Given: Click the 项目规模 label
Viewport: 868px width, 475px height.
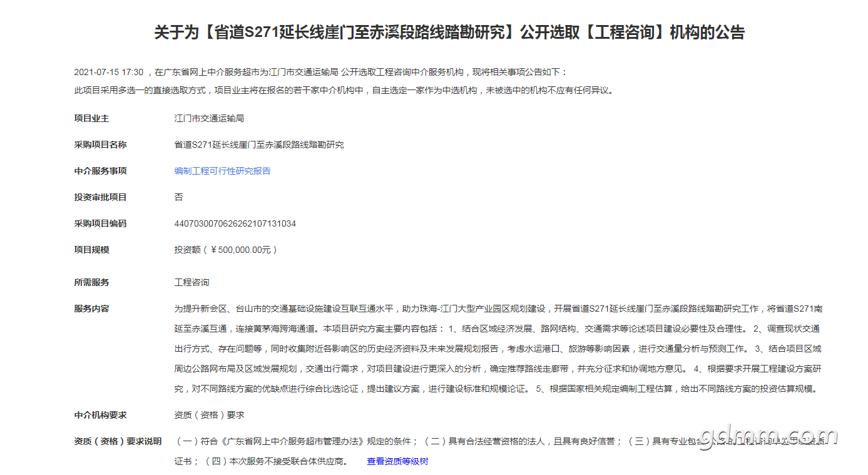Looking at the screenshot, I should (91, 250).
